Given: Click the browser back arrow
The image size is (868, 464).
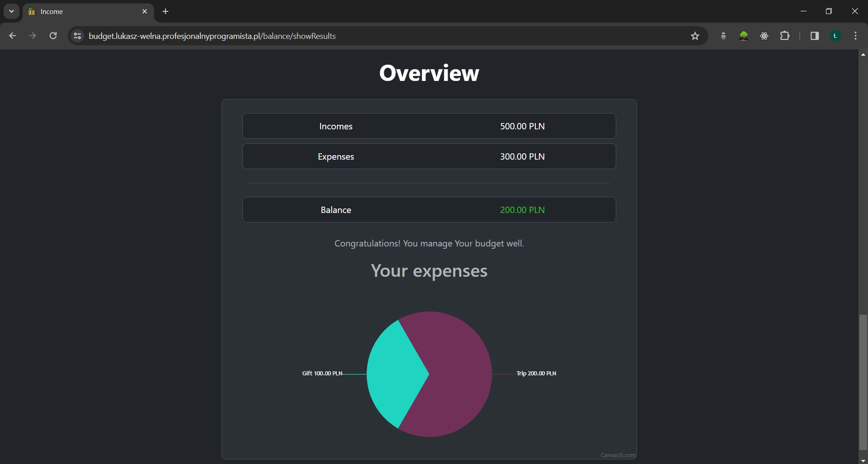Looking at the screenshot, I should (12, 36).
